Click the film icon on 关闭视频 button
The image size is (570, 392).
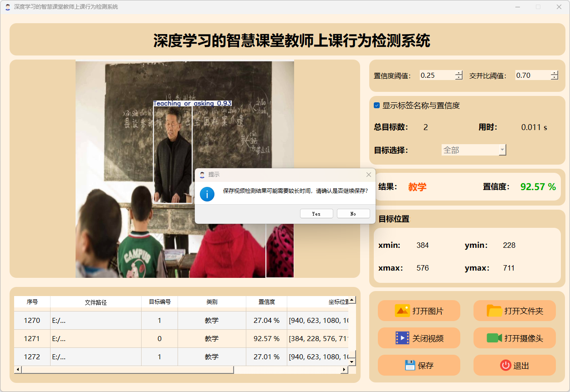point(402,338)
